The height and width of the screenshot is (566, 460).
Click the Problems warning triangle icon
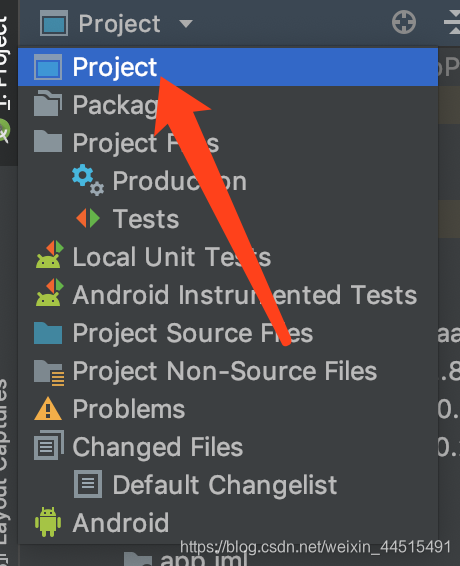[48, 409]
